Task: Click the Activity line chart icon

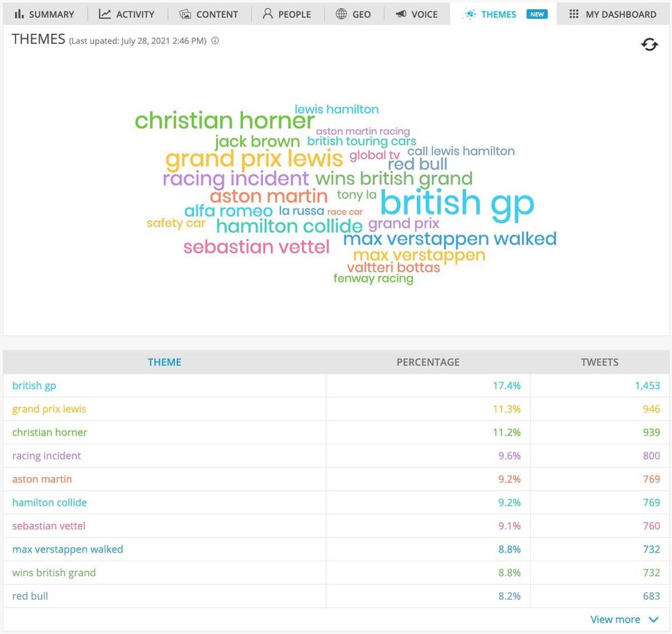Action: coord(104,14)
